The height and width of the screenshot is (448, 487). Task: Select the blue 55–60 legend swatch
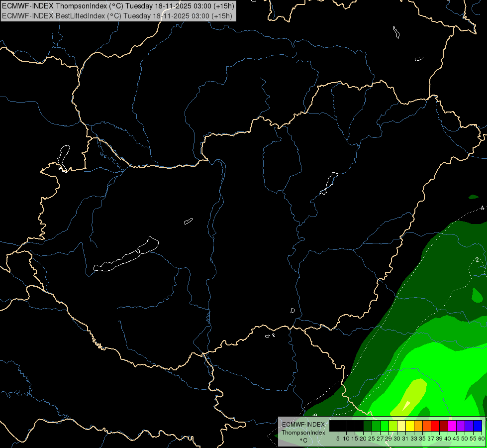(x=478, y=426)
